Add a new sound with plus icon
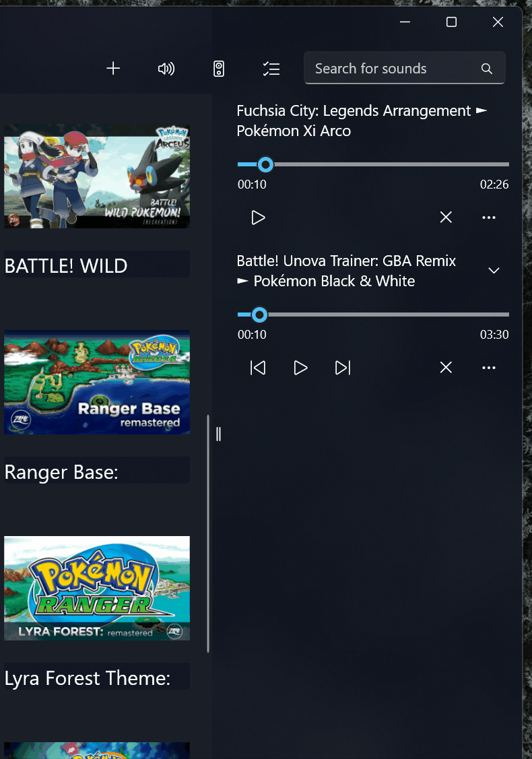The height and width of the screenshot is (759, 532). [112, 68]
